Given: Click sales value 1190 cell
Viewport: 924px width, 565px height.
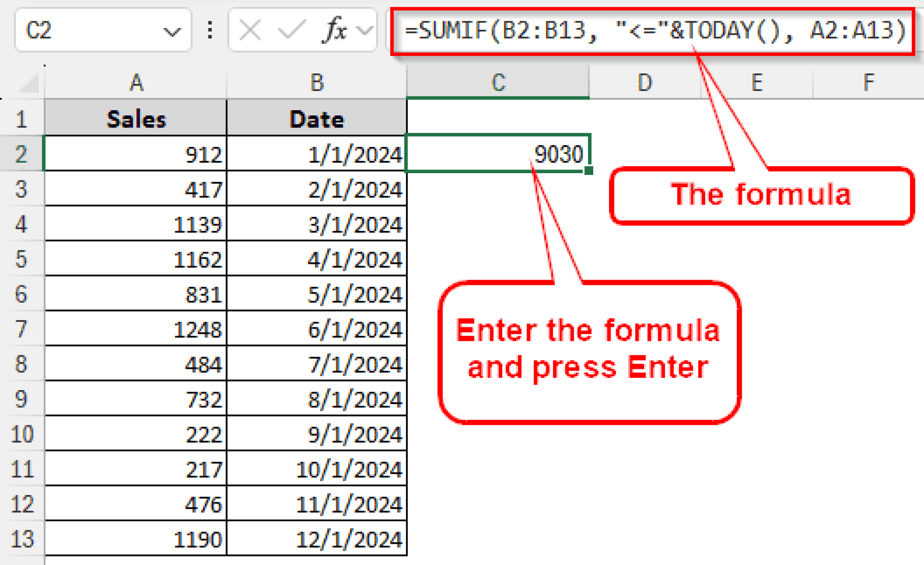Looking at the screenshot, I should 136,539.
